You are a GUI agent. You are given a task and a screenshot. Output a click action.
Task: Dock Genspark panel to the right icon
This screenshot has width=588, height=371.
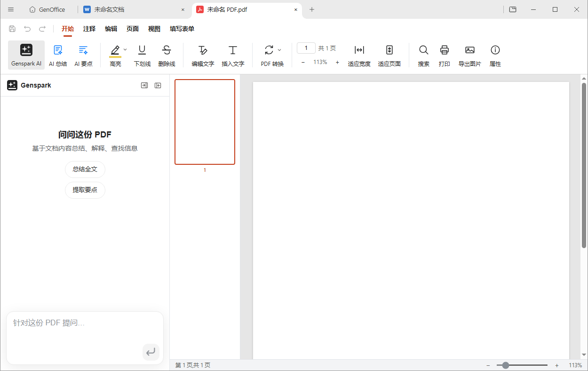[144, 85]
